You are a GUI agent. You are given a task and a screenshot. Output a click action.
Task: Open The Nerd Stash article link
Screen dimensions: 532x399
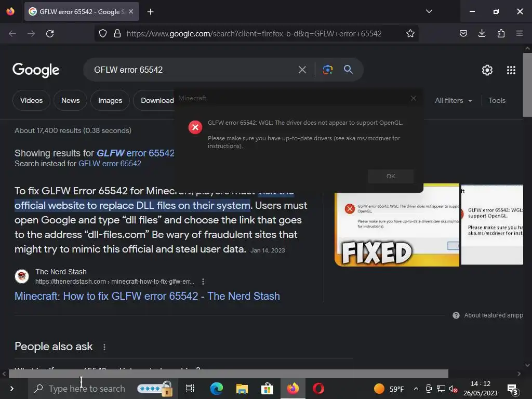147,296
